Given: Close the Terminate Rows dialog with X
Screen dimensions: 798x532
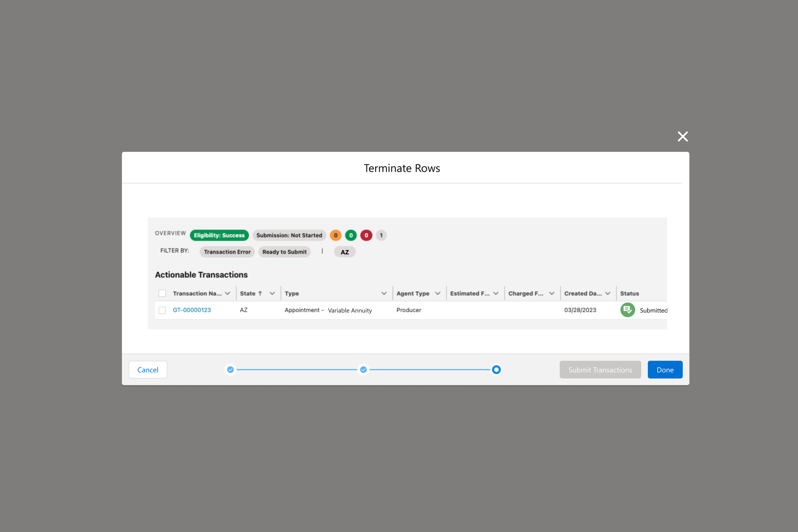Looking at the screenshot, I should tap(682, 137).
